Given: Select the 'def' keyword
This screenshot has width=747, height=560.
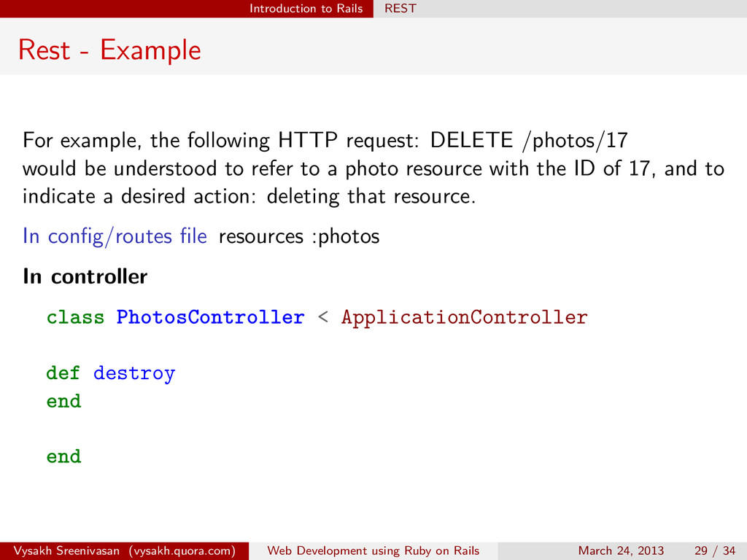Looking at the screenshot, I should [x=63, y=373].
